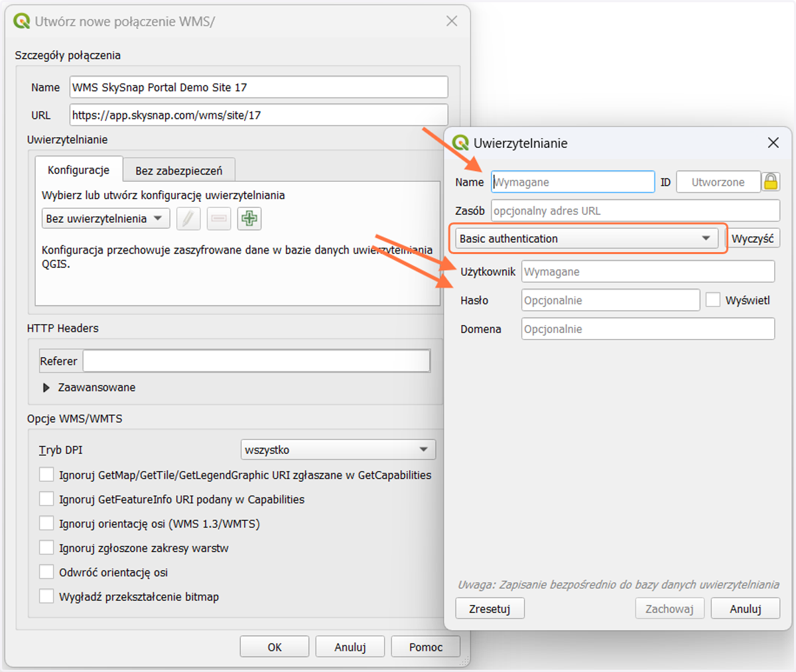Check Ignoruj orientację osi (WMS 1.3/WMTS)

coord(46,523)
